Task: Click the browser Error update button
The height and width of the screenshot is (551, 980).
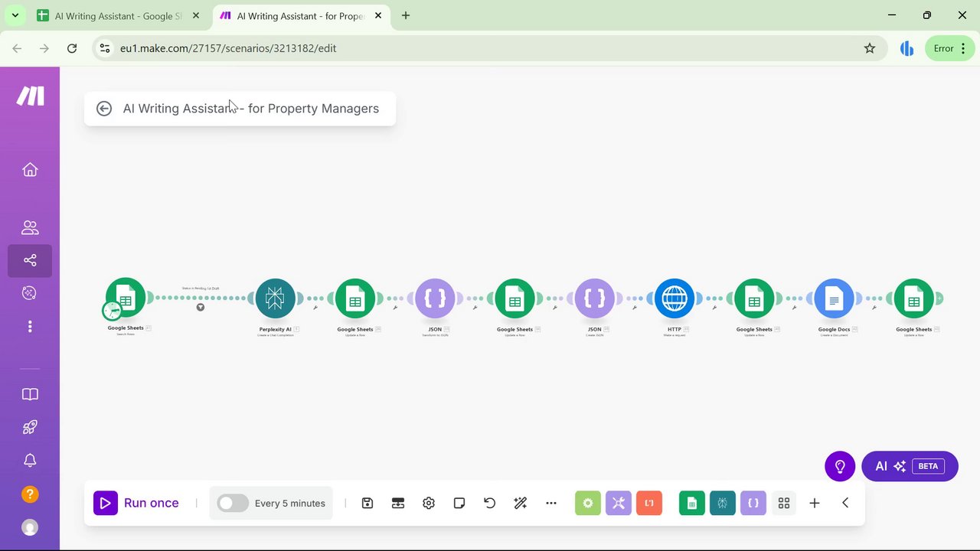Action: pos(950,48)
